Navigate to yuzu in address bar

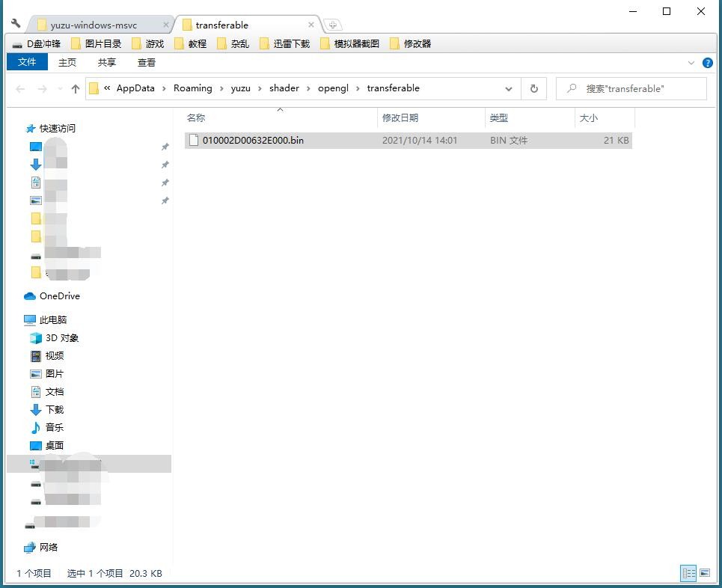coord(241,88)
